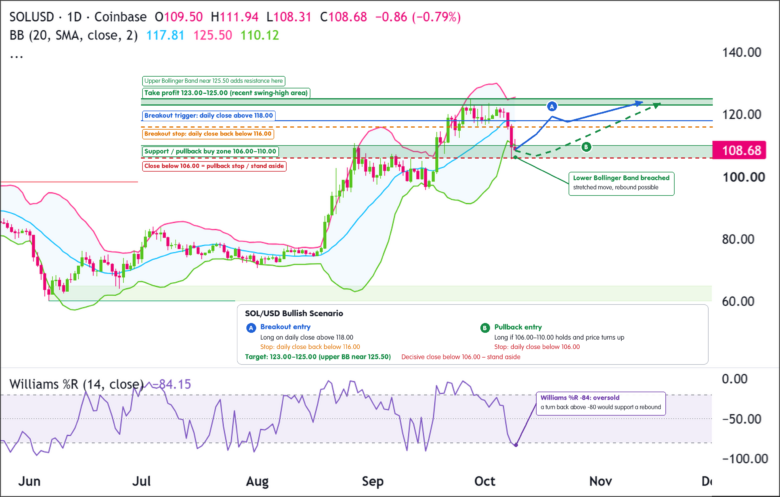Click the Jul label on the time axis
Screen dimensions: 780x497
coord(142,482)
